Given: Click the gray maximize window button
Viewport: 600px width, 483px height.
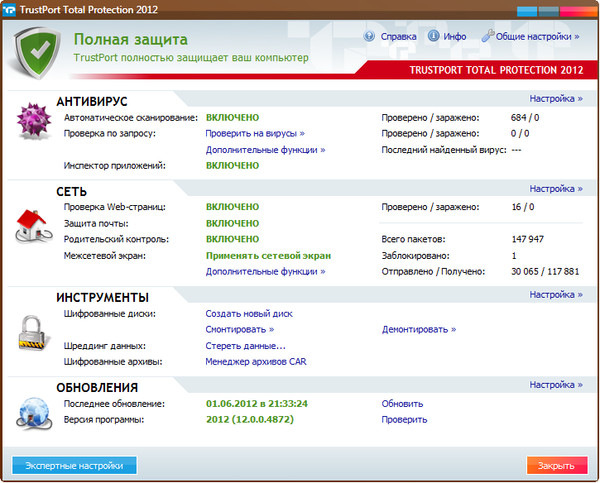Looking at the screenshot, I should [x=548, y=11].
